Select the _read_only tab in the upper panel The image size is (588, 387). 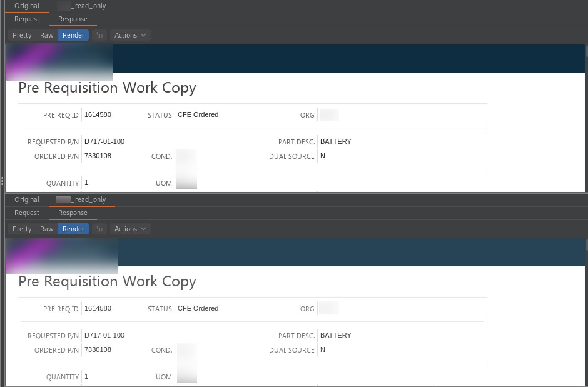82,6
